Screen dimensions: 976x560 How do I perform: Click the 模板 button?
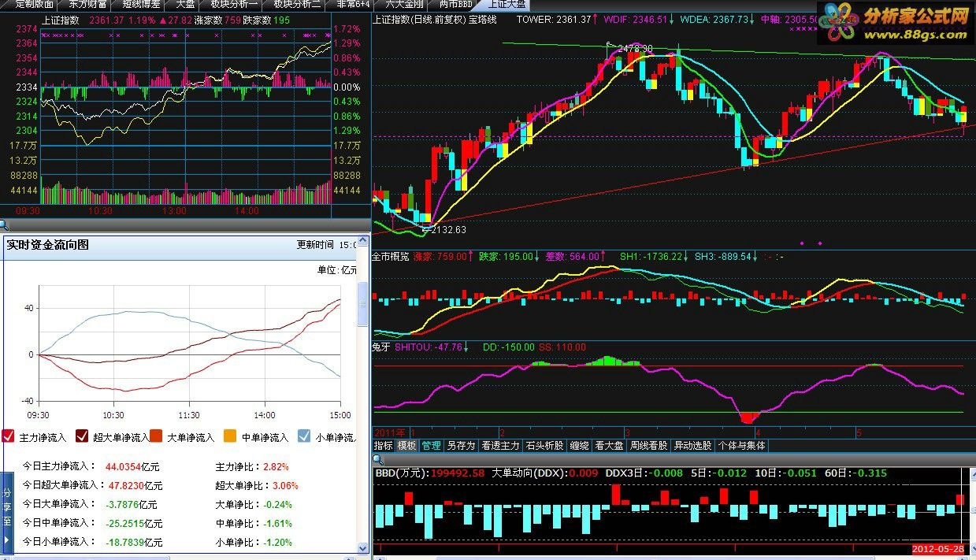(406, 446)
